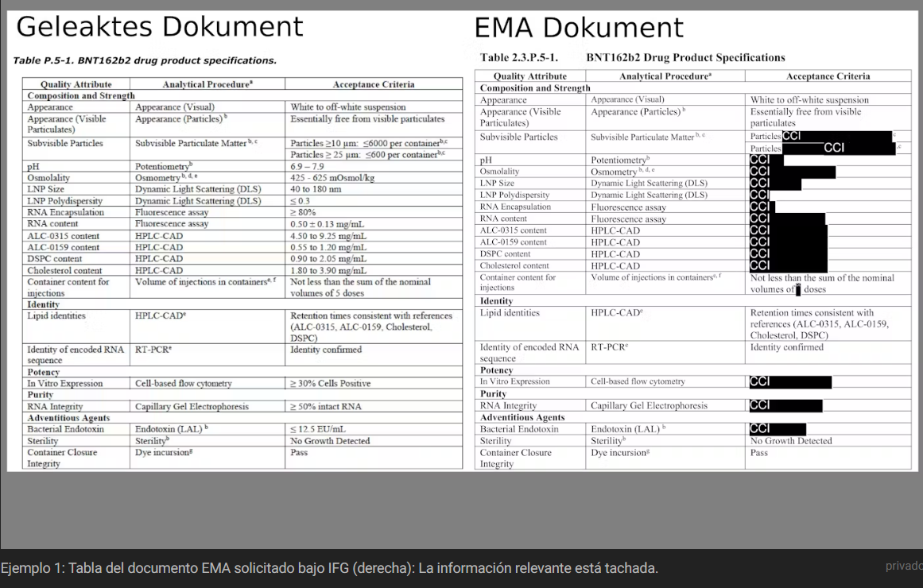Select 'Potentiometry' in the leaked document table
This screenshot has height=588, width=923.
pos(164,167)
